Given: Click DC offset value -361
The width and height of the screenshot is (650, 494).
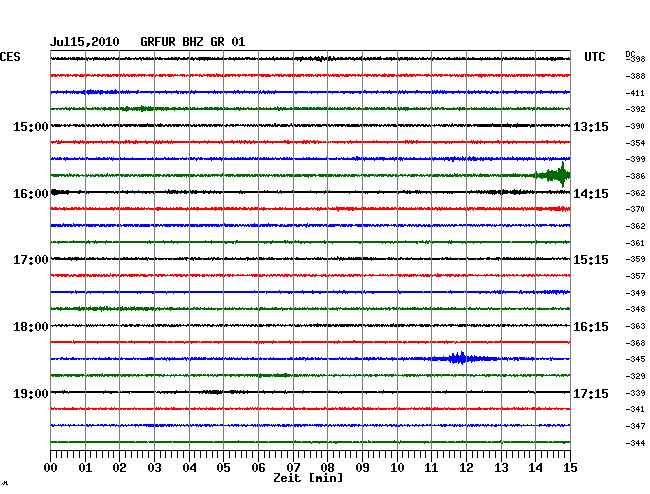Looking at the screenshot, I should tap(635, 243).
